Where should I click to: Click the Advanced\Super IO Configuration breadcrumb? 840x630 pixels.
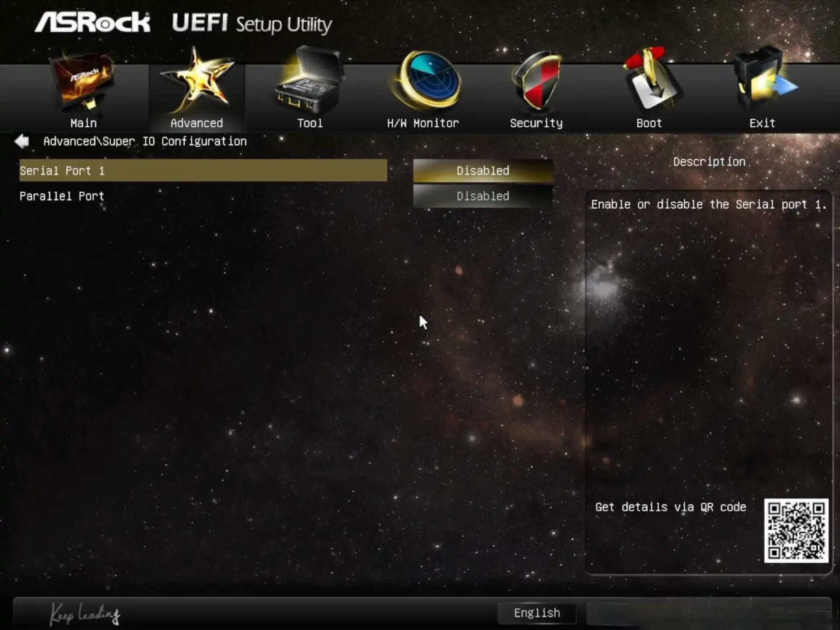pyautogui.click(x=145, y=141)
